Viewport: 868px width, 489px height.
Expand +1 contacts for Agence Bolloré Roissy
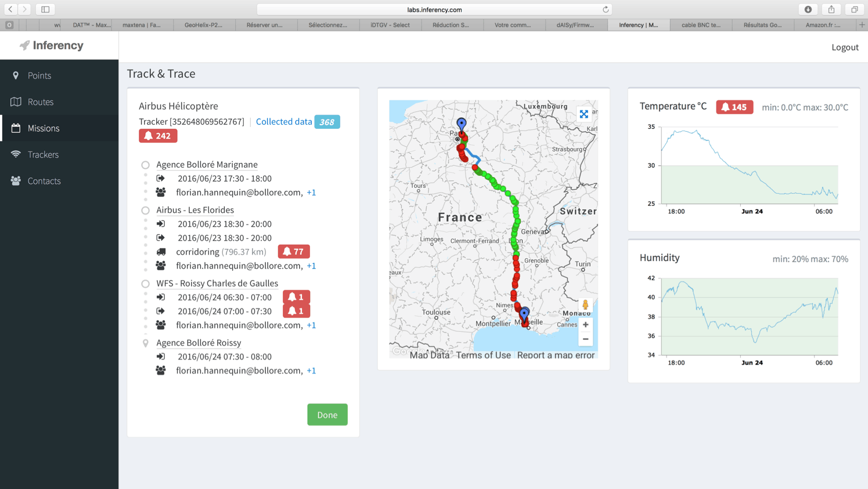click(x=311, y=371)
